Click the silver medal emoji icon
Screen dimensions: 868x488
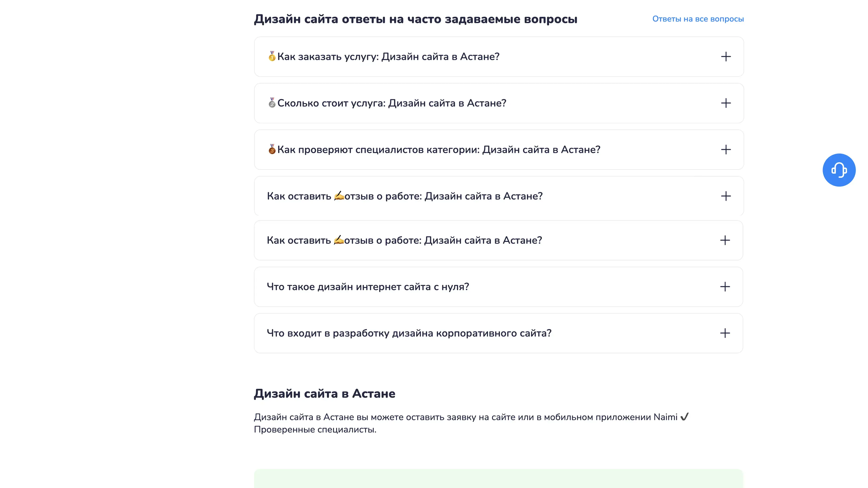click(x=272, y=103)
